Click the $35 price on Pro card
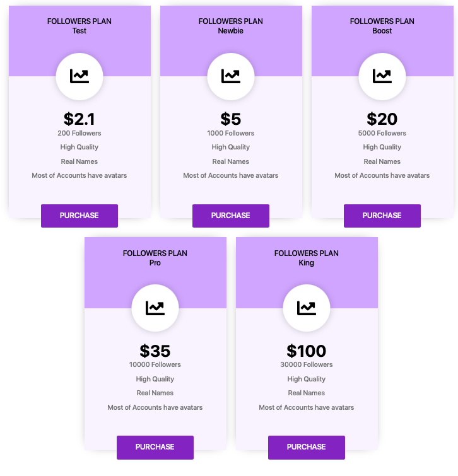 click(155, 351)
